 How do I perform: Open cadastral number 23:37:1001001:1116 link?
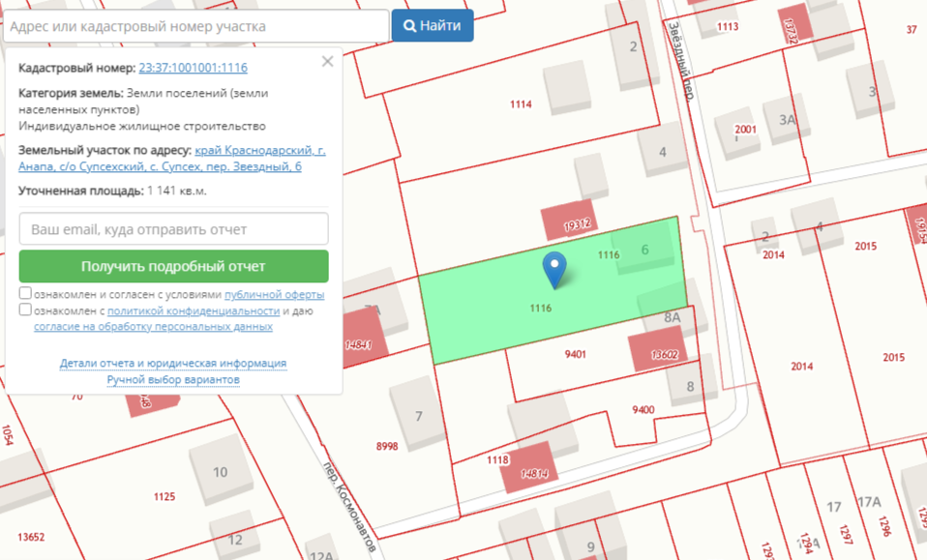[193, 68]
